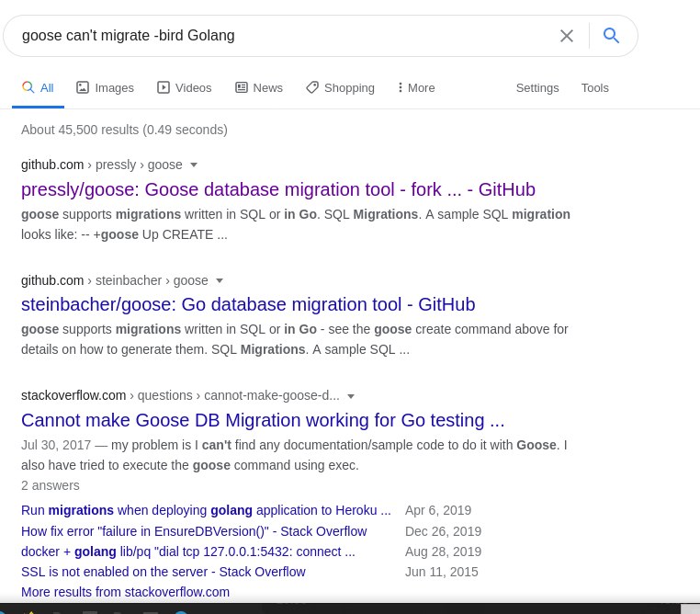Open search Settings

click(x=537, y=88)
